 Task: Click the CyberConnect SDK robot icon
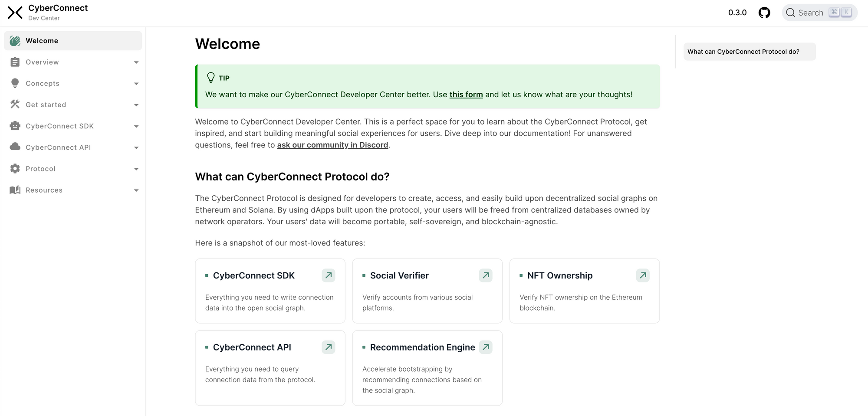click(x=15, y=126)
